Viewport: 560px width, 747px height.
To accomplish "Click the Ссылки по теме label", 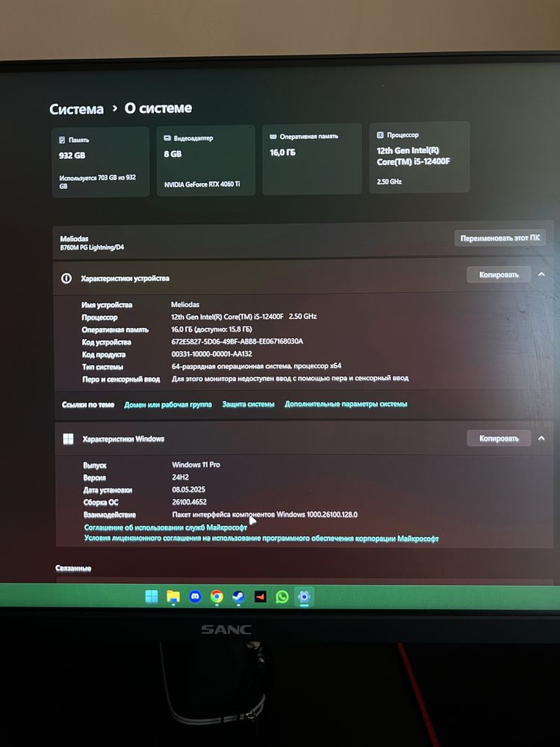I will (x=88, y=404).
